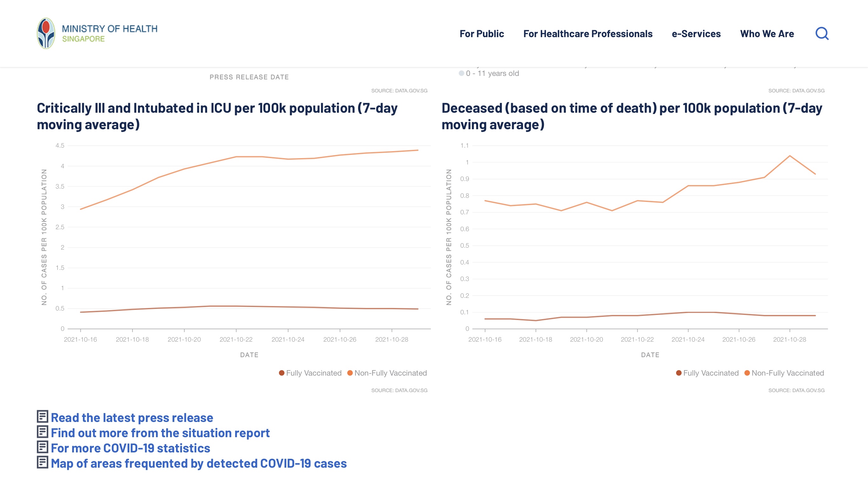Image resolution: width=868 pixels, height=481 pixels.
Task: Click 2021-10-22 label on ICU chart axis
Action: [x=236, y=339]
